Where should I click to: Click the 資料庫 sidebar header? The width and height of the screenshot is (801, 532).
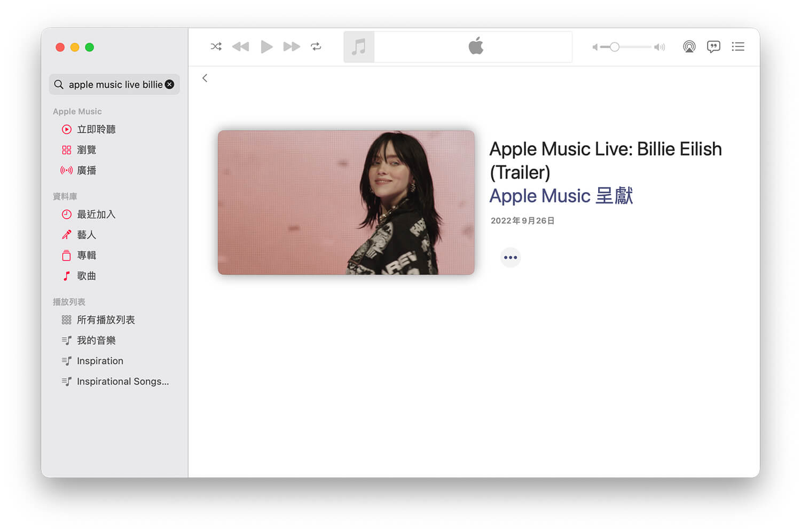tap(65, 196)
